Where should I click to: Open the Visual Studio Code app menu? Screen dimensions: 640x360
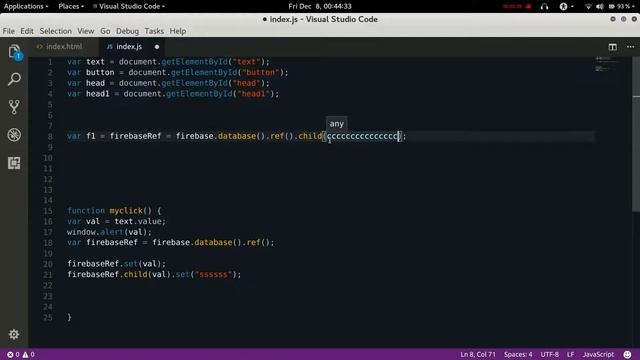(x=129, y=6)
